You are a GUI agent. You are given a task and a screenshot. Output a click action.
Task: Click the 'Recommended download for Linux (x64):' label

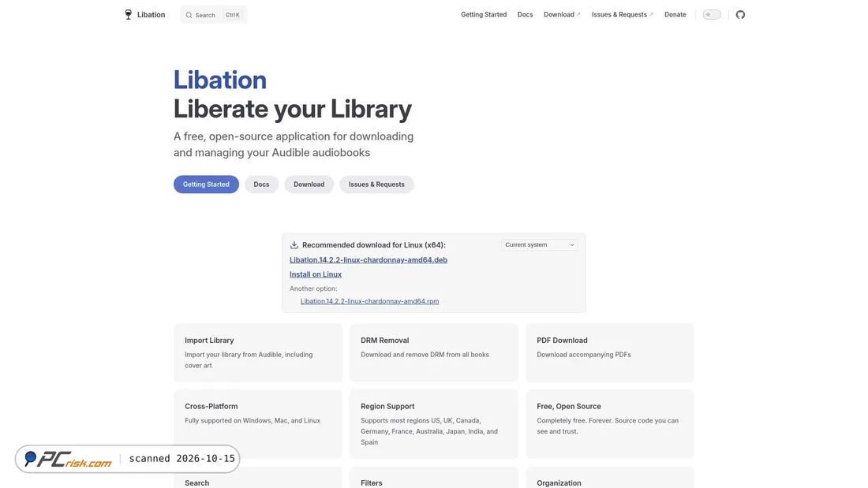point(374,245)
